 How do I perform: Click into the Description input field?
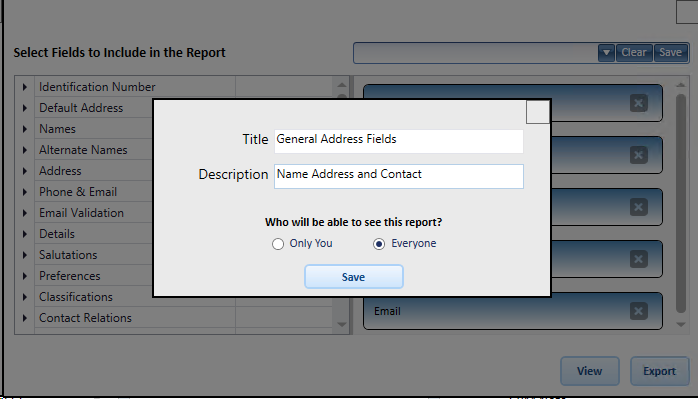point(398,176)
